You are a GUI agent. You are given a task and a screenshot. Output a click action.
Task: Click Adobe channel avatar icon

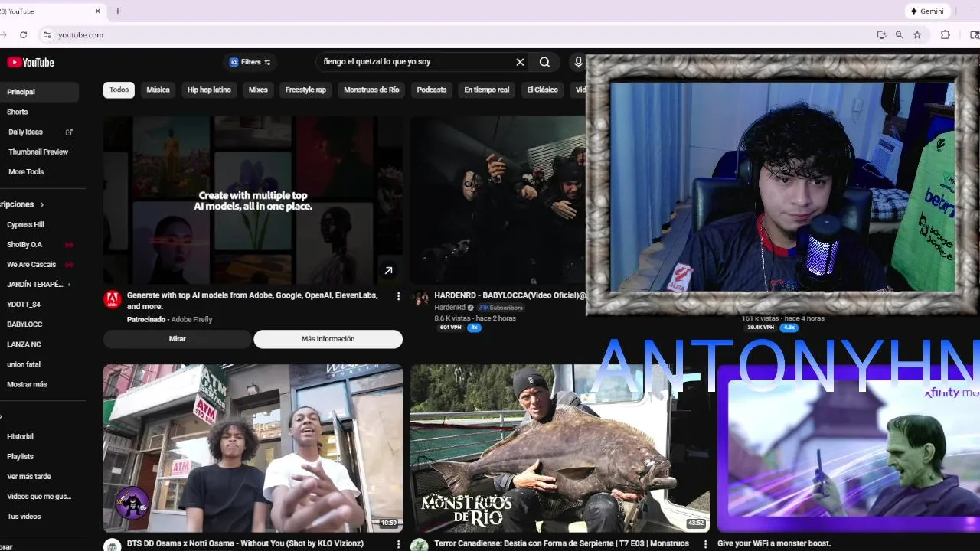113,299
